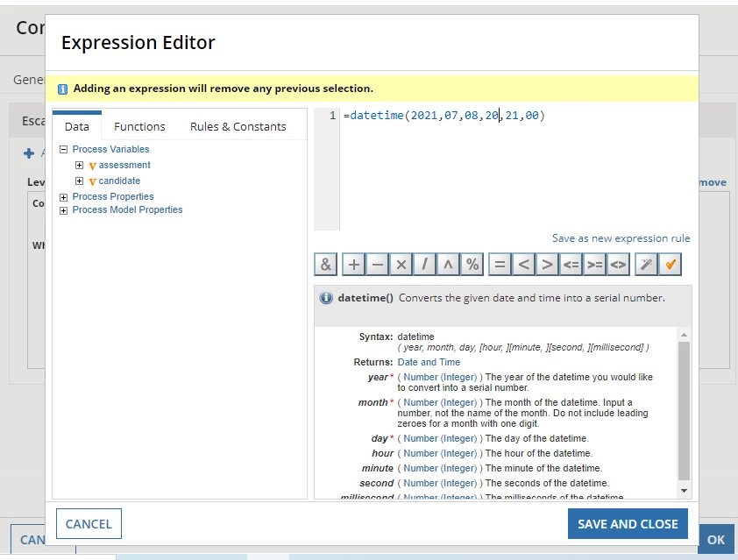Viewport: 738px width, 560px height.
Task: Click the syntax help scrollbar thumb
Action: (684, 411)
